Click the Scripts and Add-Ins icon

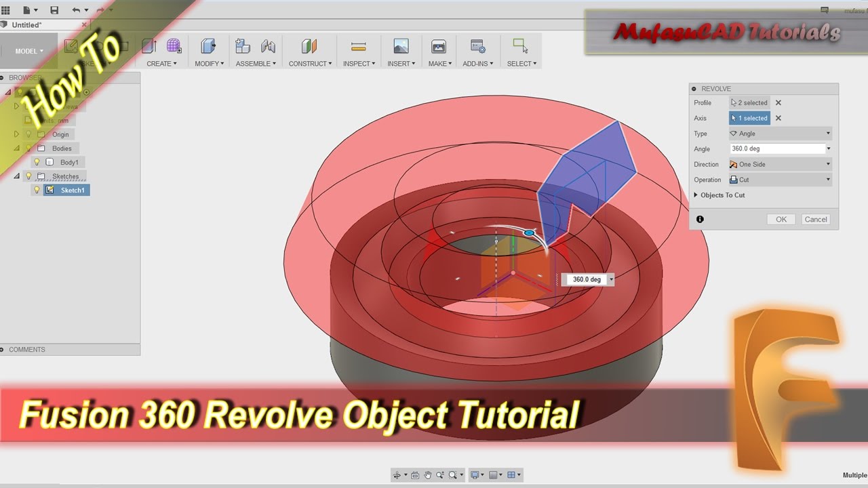click(478, 46)
